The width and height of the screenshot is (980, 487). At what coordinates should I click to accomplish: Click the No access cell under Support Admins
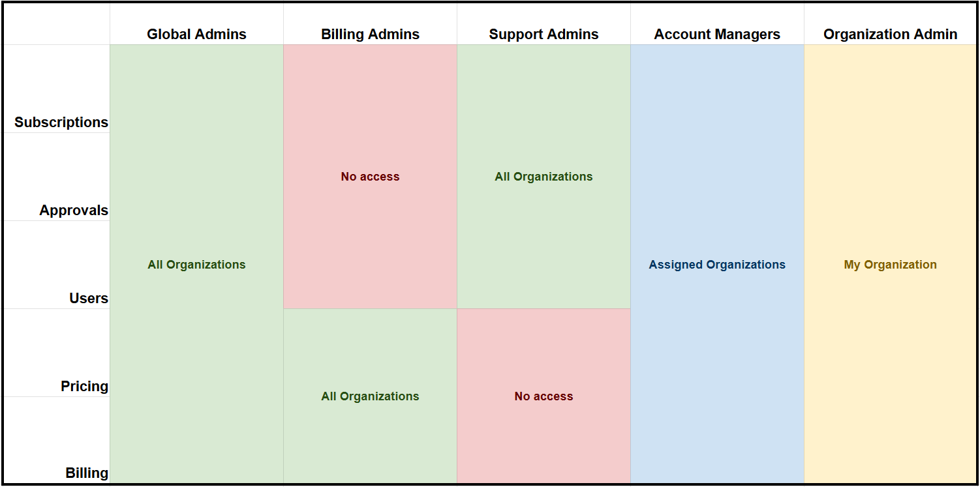point(544,396)
